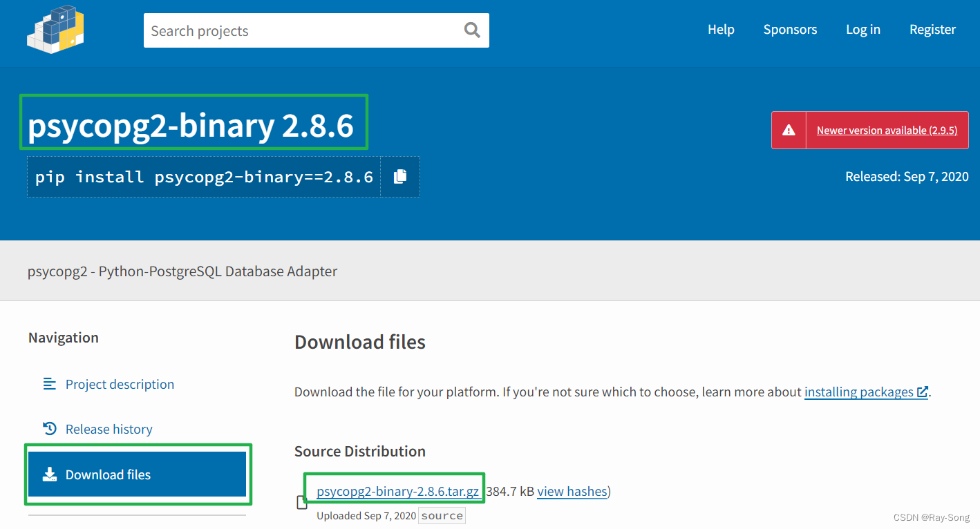Click the Project description list icon

(x=50, y=383)
